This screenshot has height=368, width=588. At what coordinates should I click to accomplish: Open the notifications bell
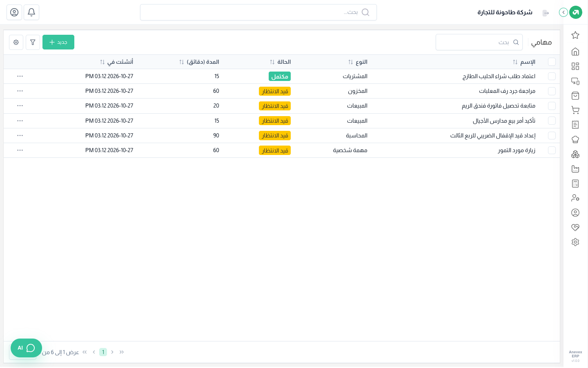(x=31, y=12)
